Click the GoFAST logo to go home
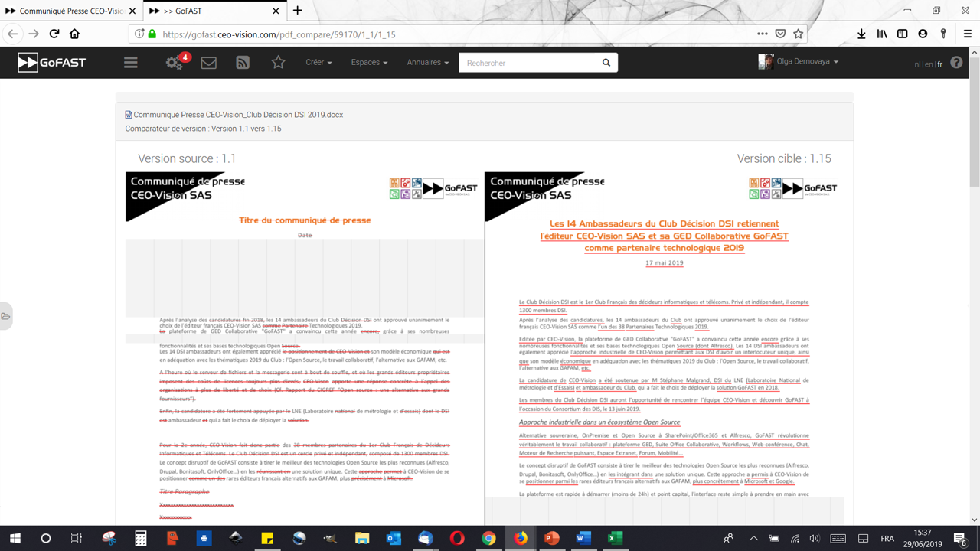Screen dimensions: 980x551 (52, 62)
